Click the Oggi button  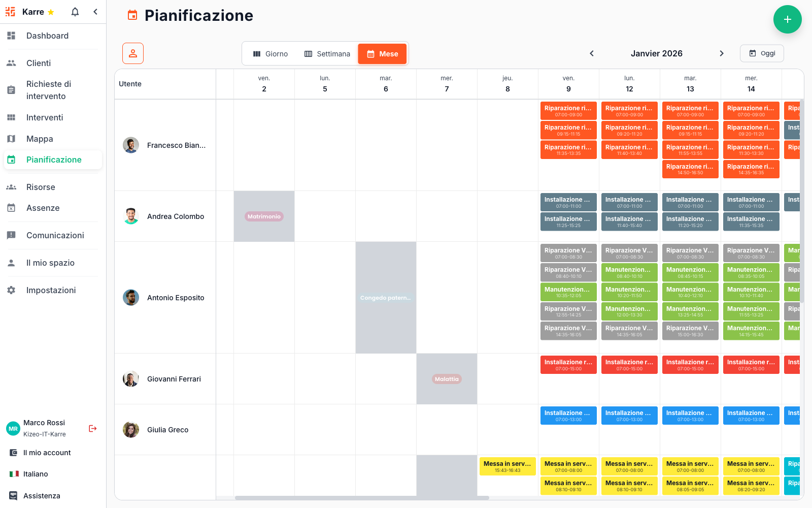coord(762,53)
